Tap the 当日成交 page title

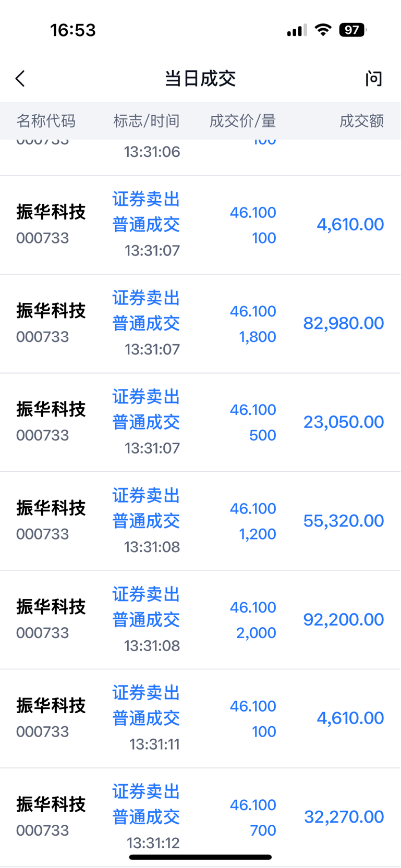(x=200, y=79)
